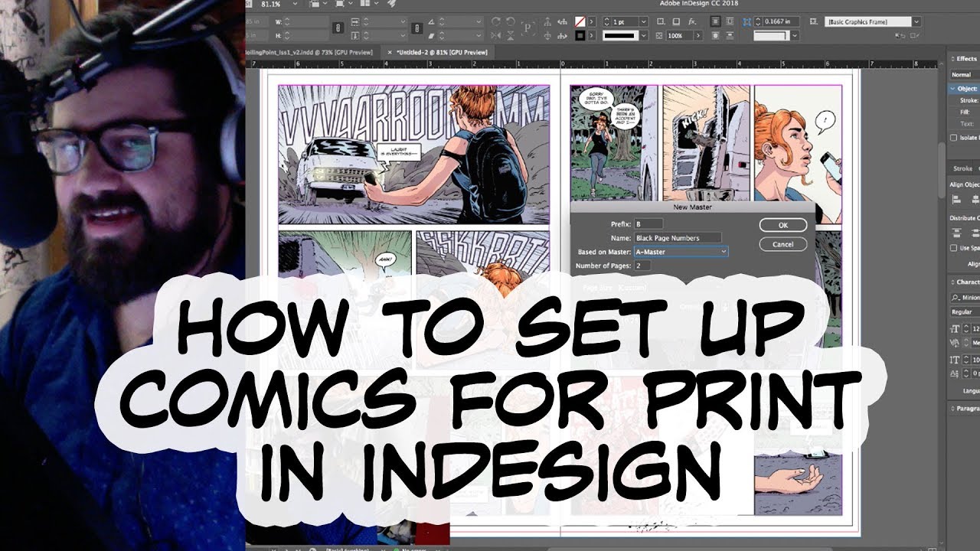Click Cancel in the New Master dialog
This screenshot has width=980, height=551.
click(x=782, y=244)
